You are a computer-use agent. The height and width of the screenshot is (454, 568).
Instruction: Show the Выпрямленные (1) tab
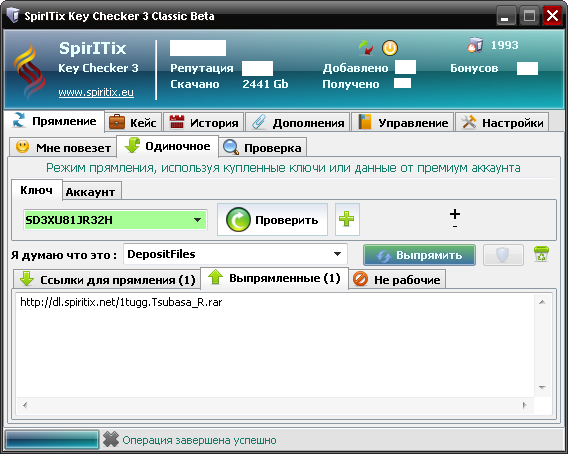point(274,278)
